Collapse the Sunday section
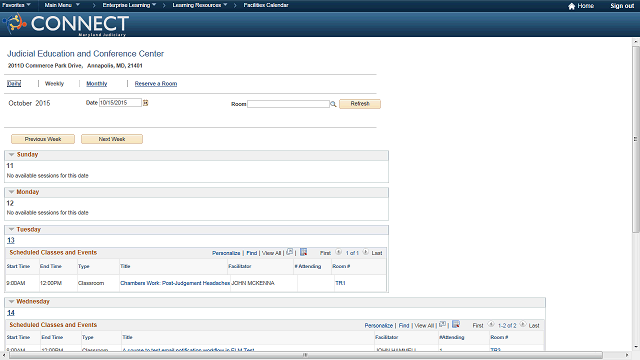 click(11, 155)
